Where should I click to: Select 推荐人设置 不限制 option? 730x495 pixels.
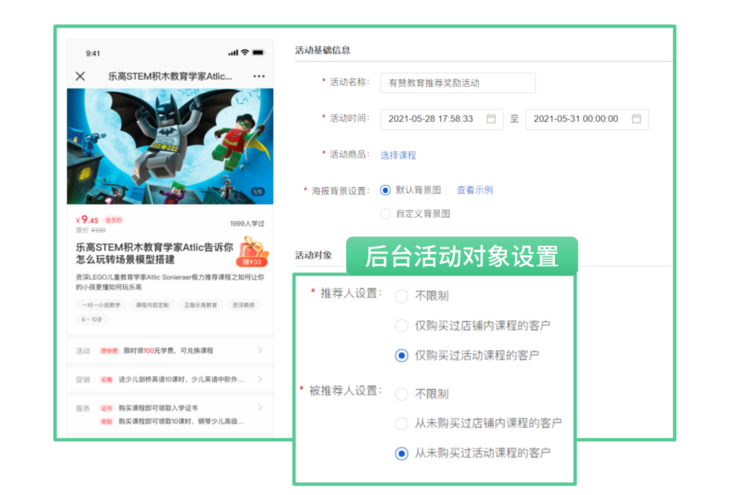point(401,296)
